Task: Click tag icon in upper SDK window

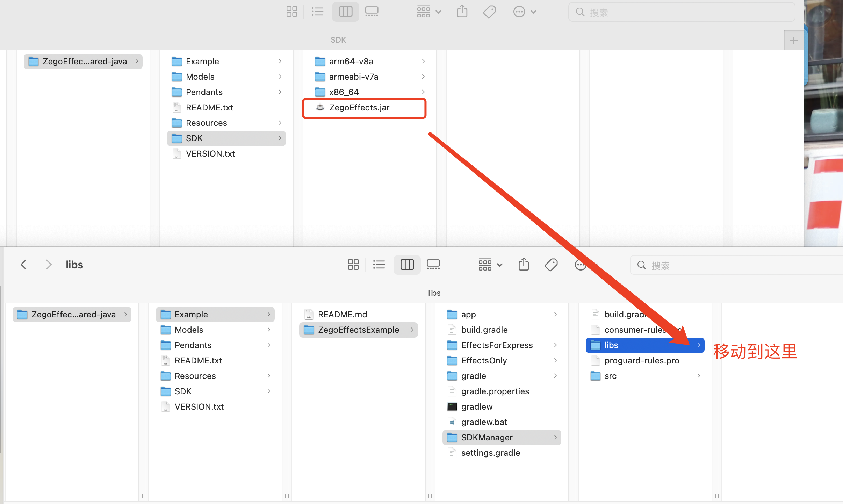Action: [x=489, y=12]
